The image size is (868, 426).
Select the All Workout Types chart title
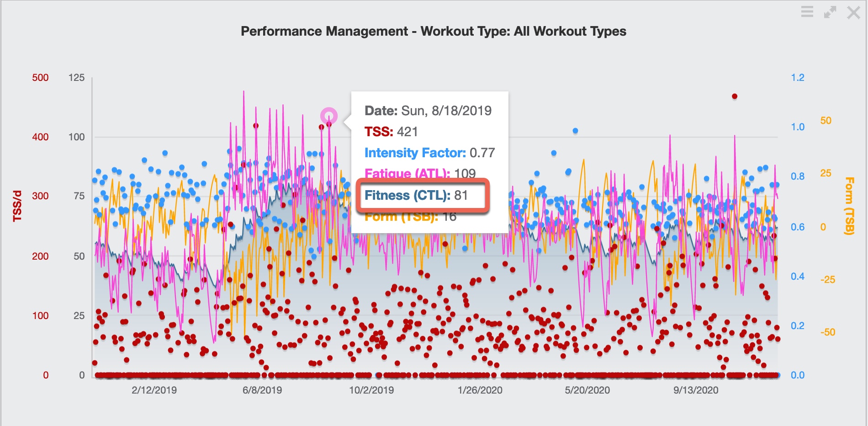[x=433, y=32]
